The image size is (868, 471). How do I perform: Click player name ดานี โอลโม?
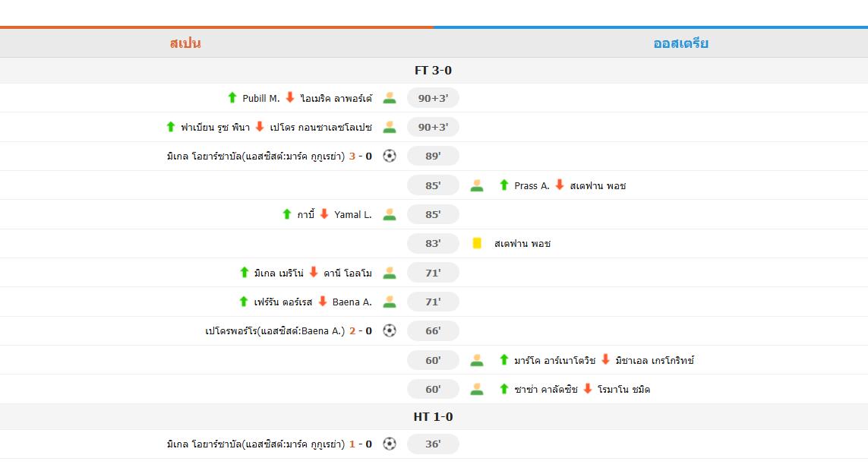pos(348,273)
